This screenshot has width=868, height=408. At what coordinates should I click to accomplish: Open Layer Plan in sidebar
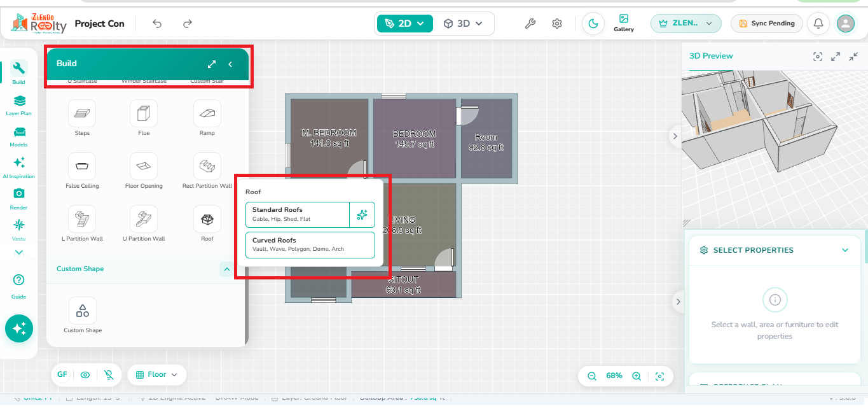pos(19,104)
